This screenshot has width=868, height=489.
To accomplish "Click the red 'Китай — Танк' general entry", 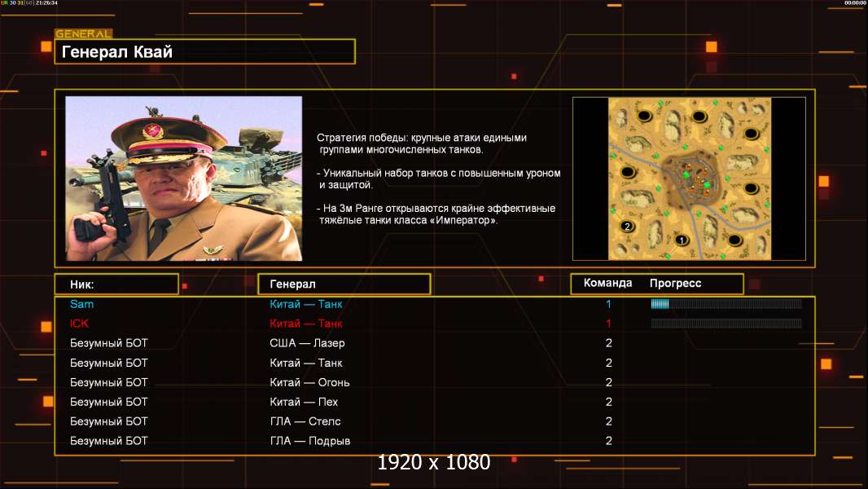I will pyautogui.click(x=306, y=324).
